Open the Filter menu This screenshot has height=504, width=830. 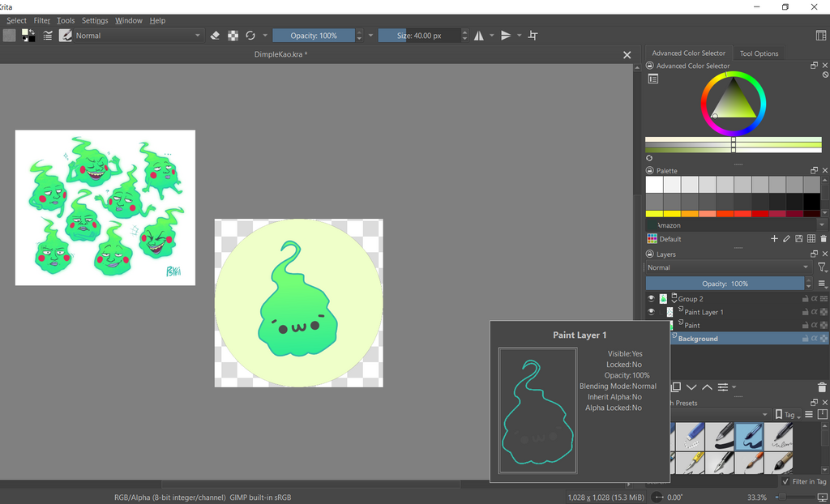pos(41,20)
